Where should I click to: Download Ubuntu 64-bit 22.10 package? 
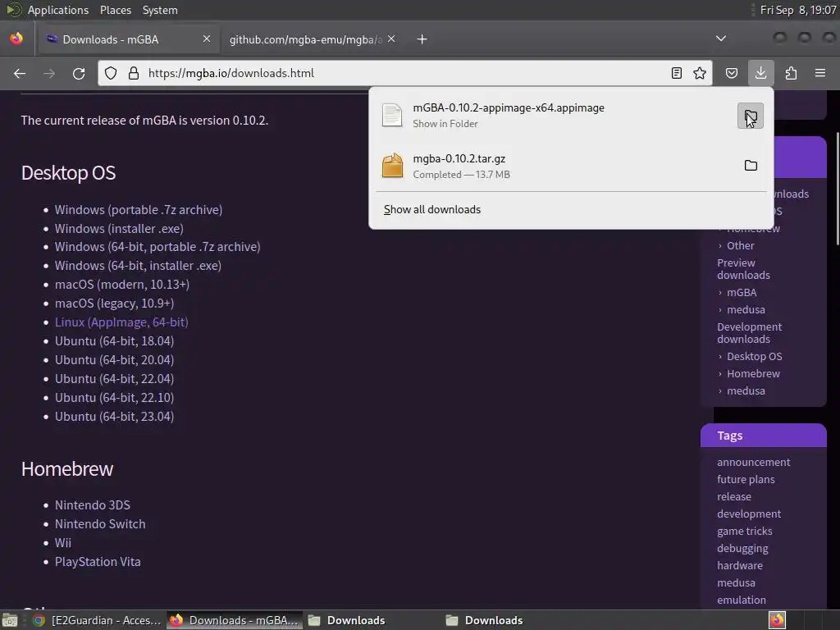click(115, 398)
